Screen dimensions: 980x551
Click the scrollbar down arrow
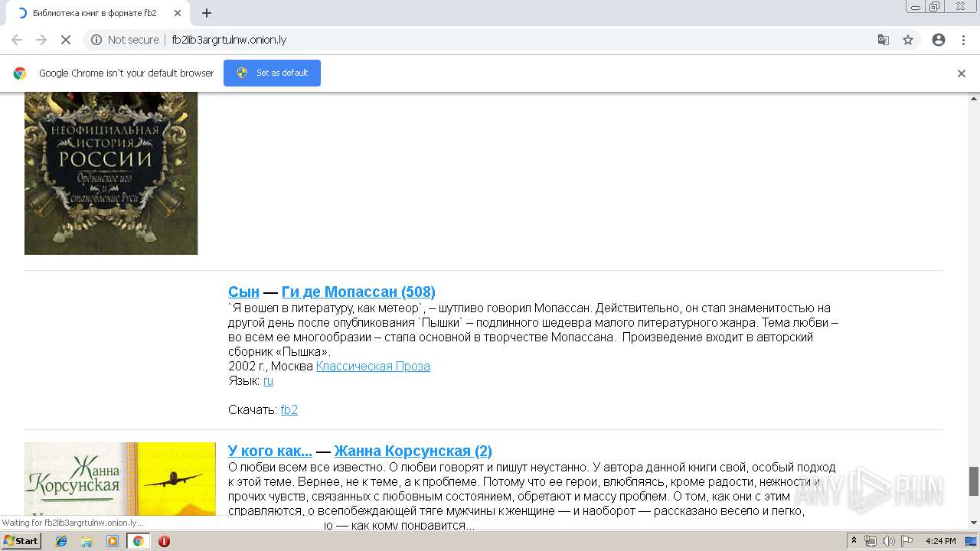pyautogui.click(x=974, y=523)
